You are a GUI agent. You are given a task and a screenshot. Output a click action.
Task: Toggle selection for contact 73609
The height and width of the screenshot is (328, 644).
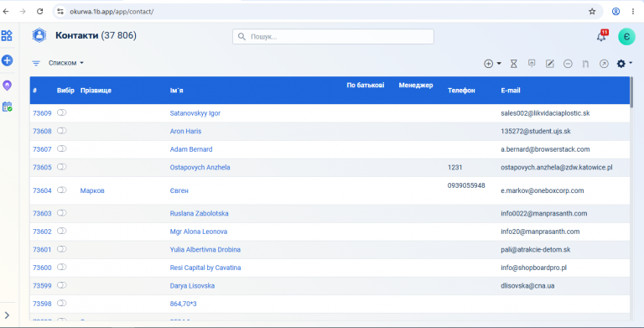(61, 112)
